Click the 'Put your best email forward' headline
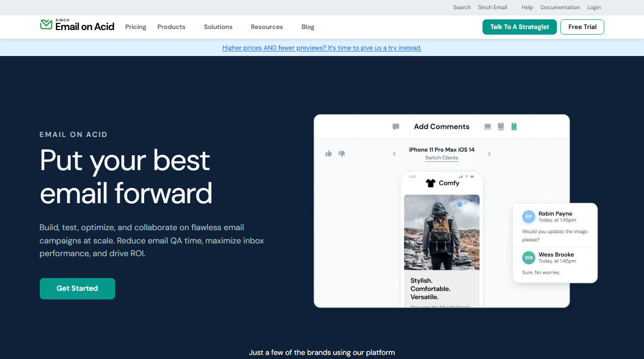 [x=126, y=177]
